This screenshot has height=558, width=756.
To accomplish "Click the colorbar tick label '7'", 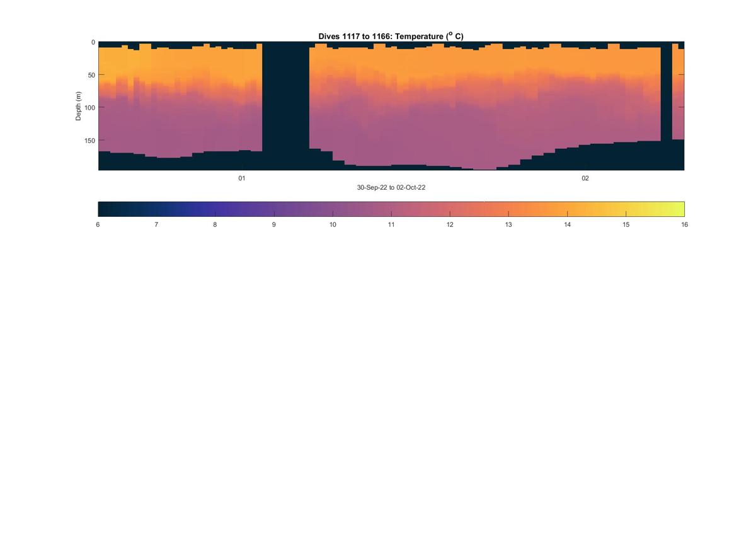I will 156,224.
